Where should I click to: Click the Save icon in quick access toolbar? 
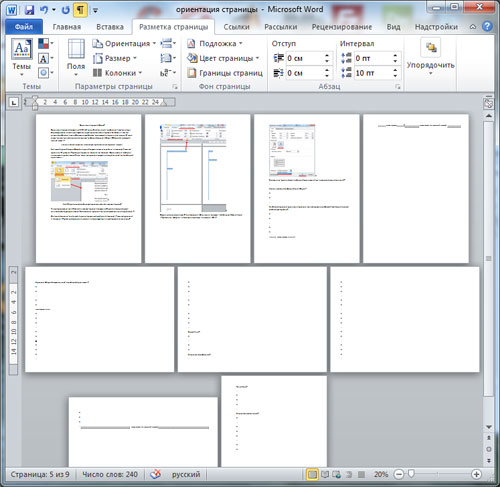coord(29,10)
